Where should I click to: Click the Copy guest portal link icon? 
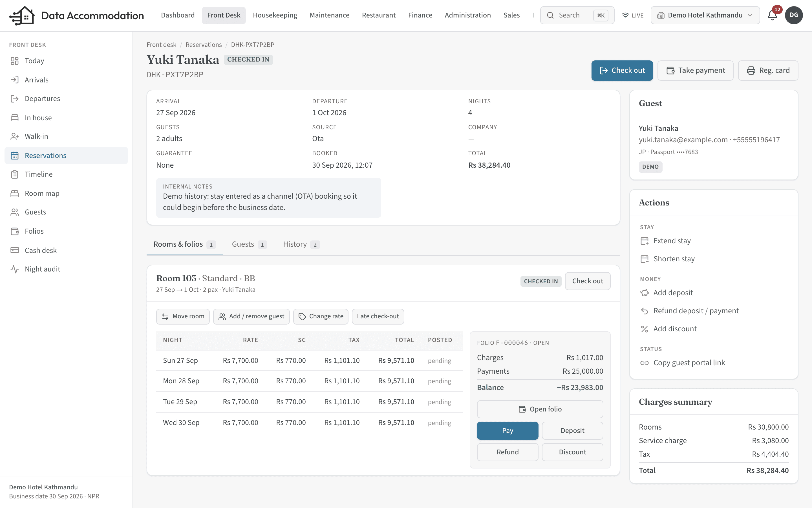click(644, 363)
